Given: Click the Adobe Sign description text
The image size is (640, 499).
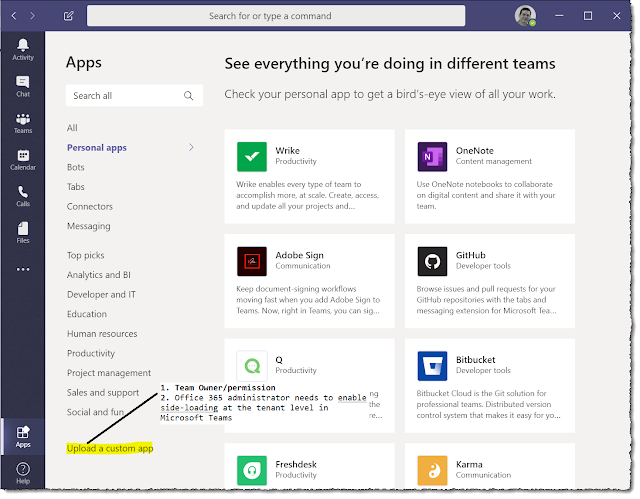Looking at the screenshot, I should coord(308,300).
